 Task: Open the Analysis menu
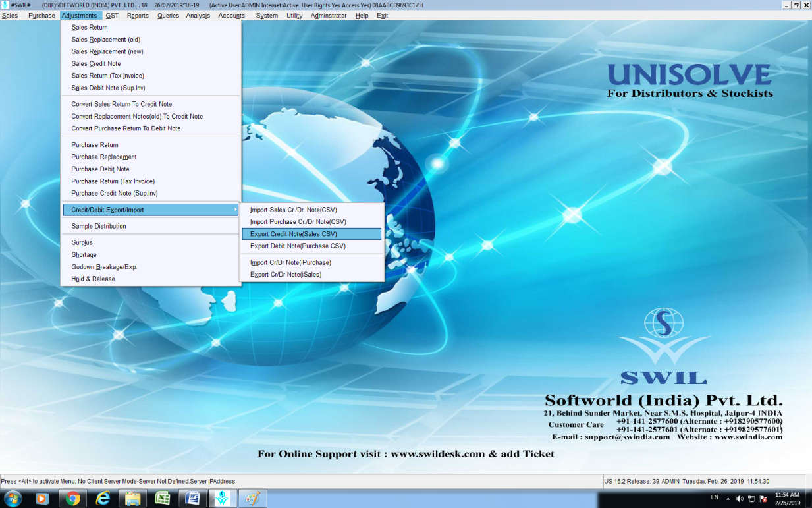(198, 16)
